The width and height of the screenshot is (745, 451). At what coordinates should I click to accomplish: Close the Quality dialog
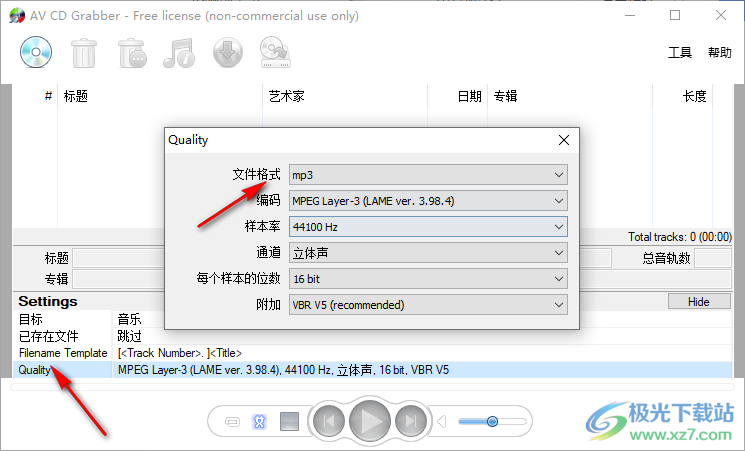point(564,140)
